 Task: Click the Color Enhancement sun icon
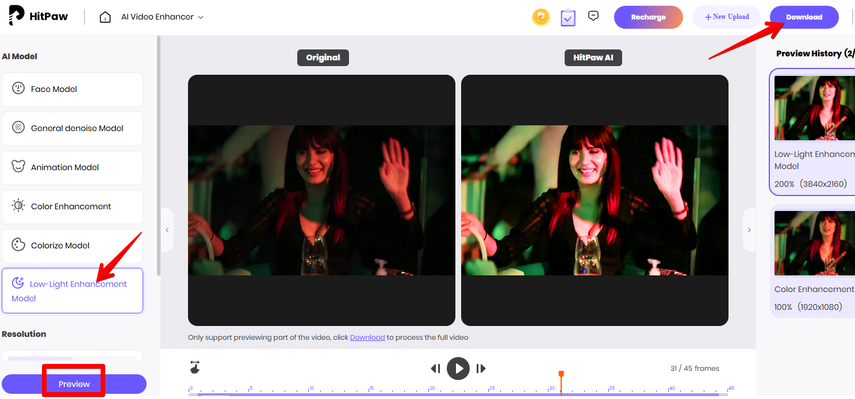click(x=19, y=206)
